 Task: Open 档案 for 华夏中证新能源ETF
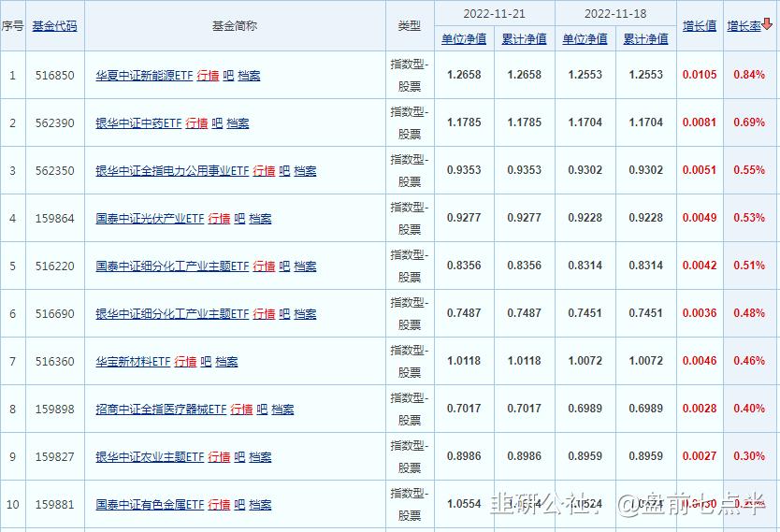point(249,76)
